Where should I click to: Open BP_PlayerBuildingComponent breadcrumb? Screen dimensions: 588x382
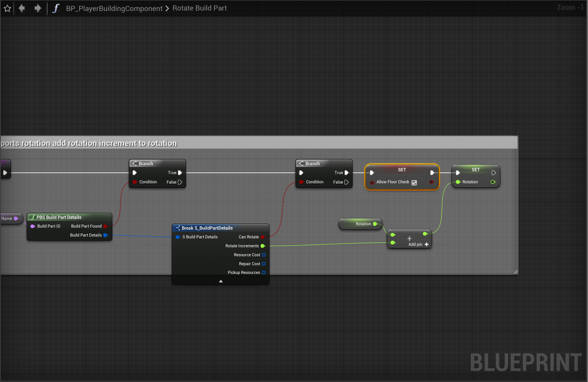click(x=114, y=8)
